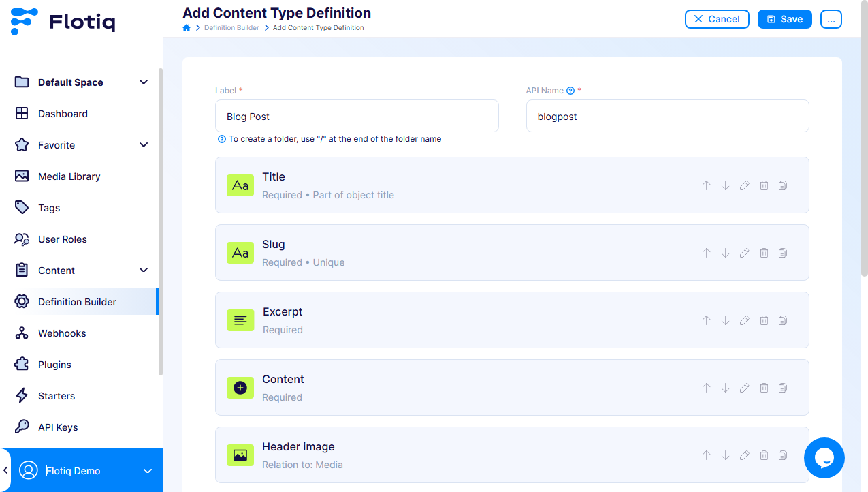This screenshot has width=868, height=492.
Task: Open Webhooks from the sidebar
Action: point(63,333)
